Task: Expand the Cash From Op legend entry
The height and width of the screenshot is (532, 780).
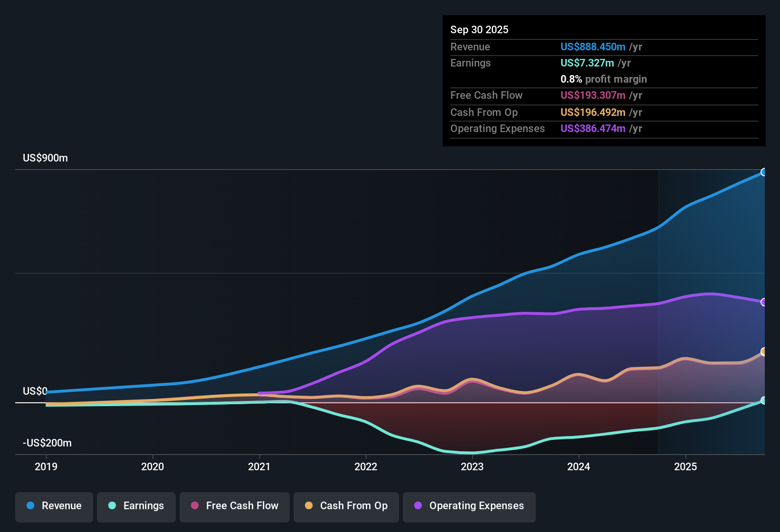Action: click(346, 506)
